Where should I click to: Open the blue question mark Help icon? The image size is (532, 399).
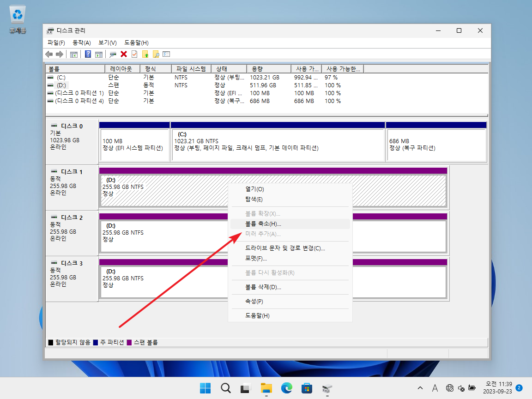(x=88, y=54)
